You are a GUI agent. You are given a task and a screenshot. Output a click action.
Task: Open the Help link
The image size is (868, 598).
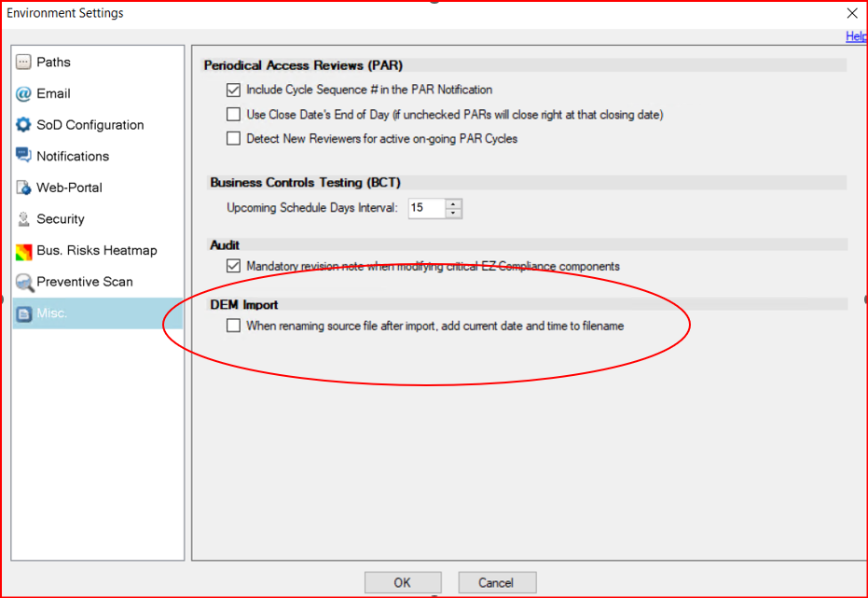point(856,36)
